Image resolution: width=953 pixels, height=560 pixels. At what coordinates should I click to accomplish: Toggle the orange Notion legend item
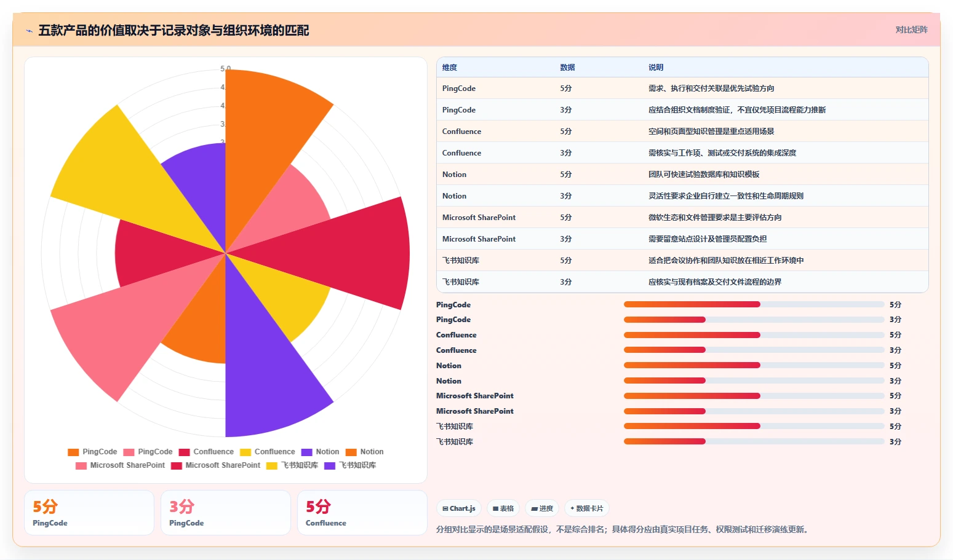(x=364, y=452)
